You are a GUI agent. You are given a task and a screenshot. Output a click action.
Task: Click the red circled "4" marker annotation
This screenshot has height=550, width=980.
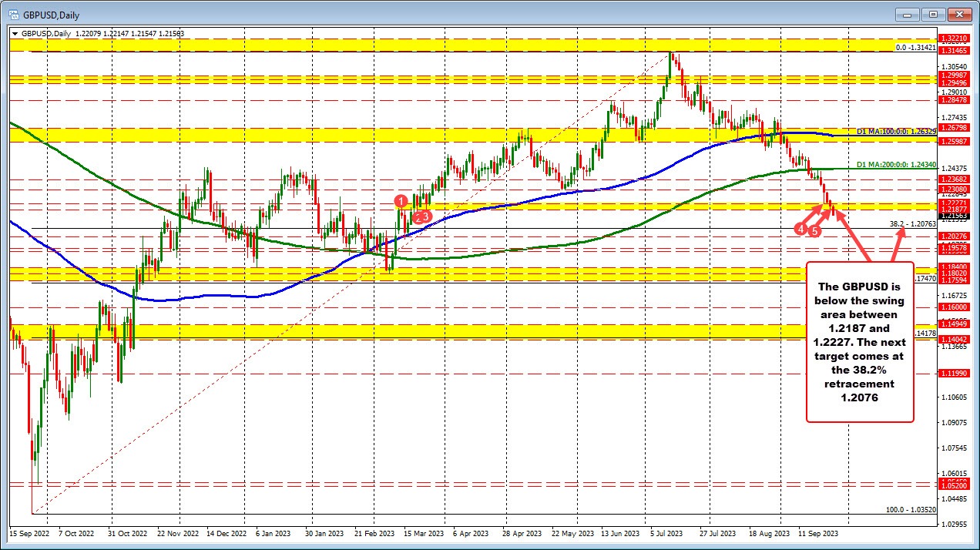click(x=801, y=229)
